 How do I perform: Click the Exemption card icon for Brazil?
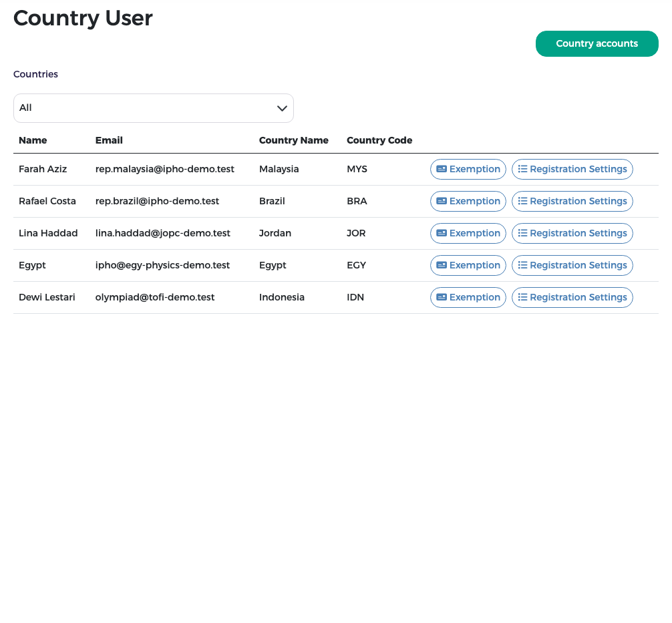point(442,202)
